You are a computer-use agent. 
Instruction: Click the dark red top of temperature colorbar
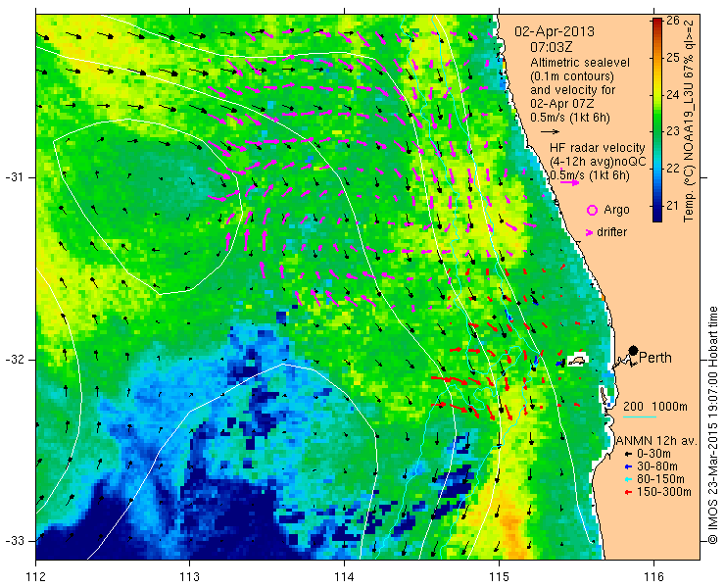657,24
